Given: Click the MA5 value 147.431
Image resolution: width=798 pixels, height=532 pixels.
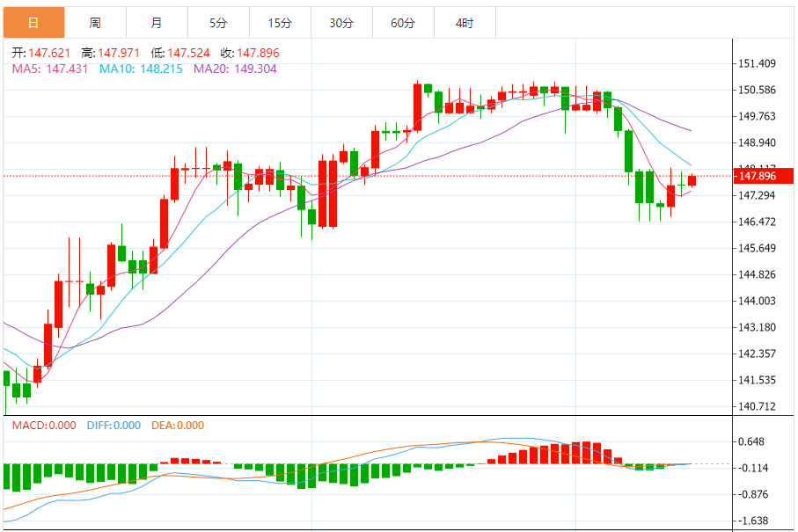Looking at the screenshot, I should click(67, 69).
